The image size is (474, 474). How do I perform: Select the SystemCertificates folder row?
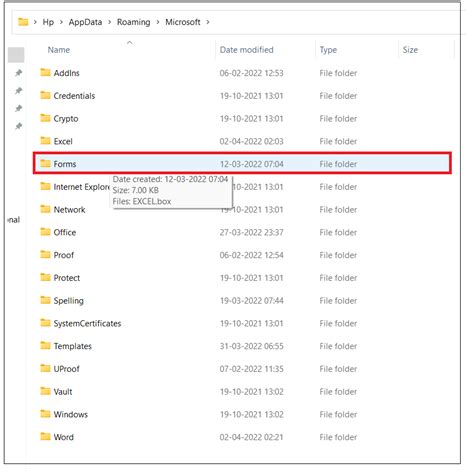tap(243, 323)
